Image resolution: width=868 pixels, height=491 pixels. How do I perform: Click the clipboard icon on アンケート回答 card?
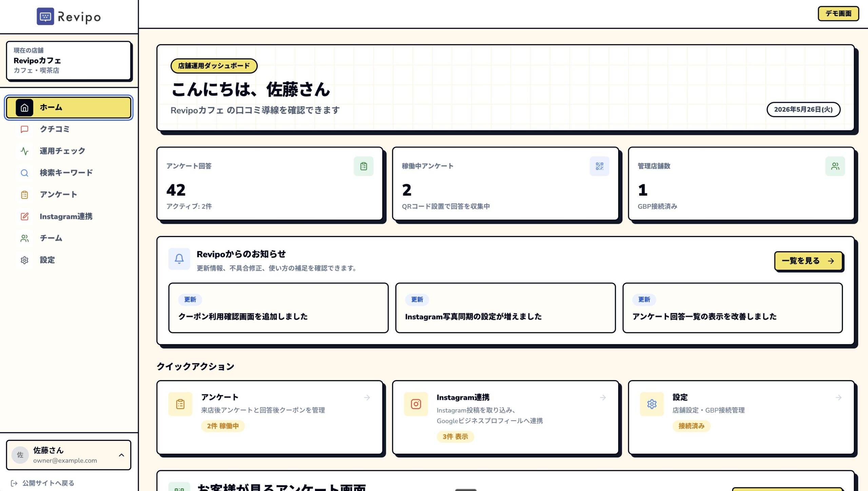363,166
